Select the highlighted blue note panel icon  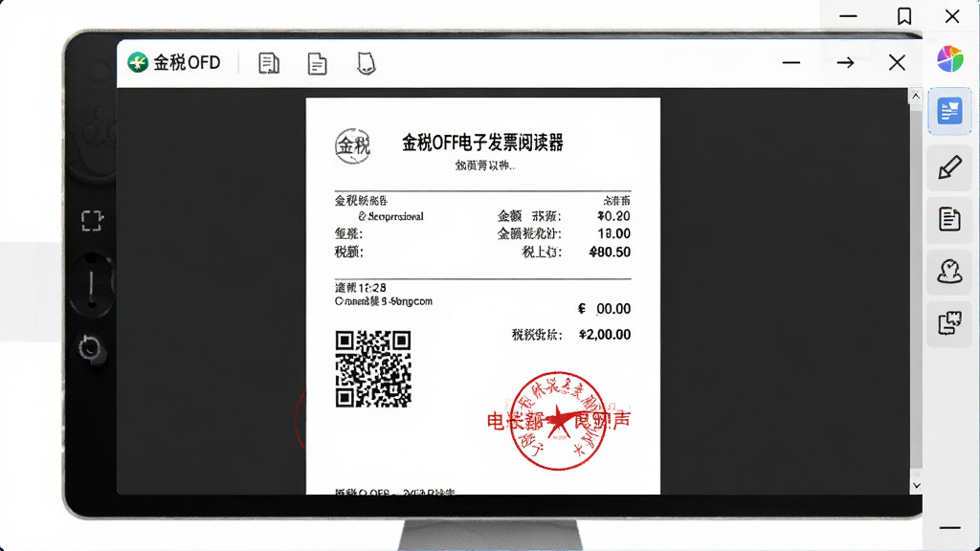point(949,111)
